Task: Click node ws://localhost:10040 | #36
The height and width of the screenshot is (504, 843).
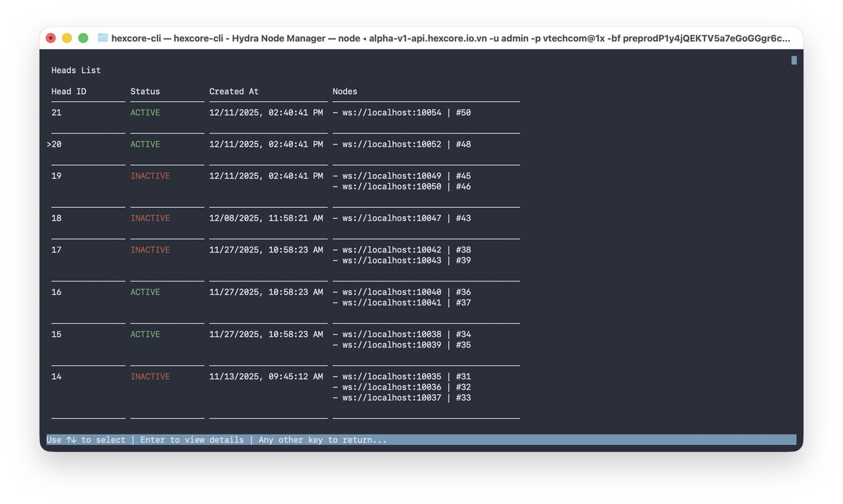Action: (x=402, y=292)
